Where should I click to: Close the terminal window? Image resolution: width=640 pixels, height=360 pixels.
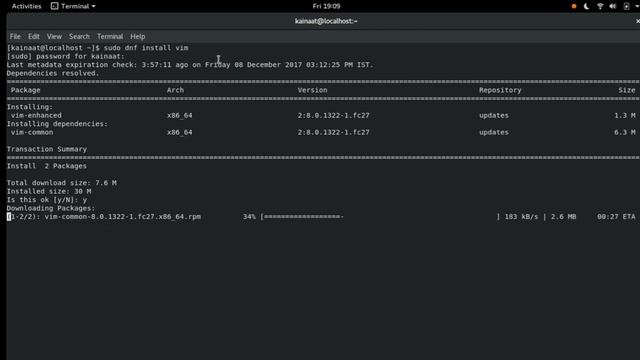pos(637,21)
